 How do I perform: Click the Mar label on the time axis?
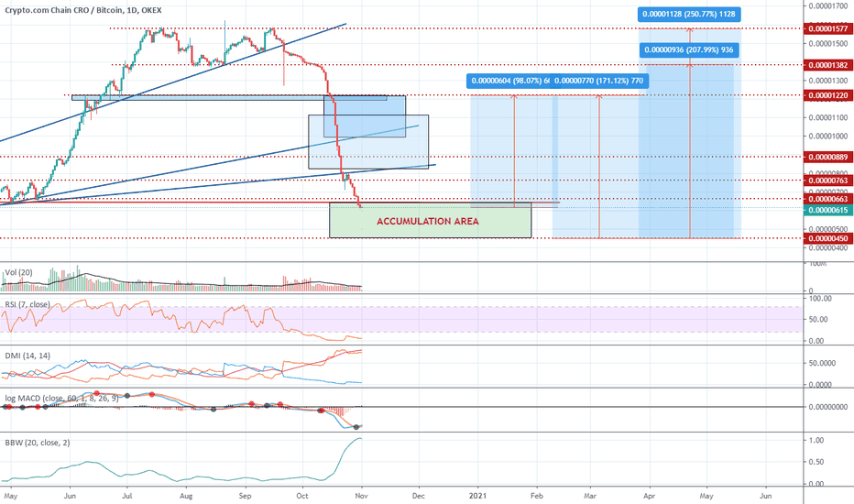(590, 496)
